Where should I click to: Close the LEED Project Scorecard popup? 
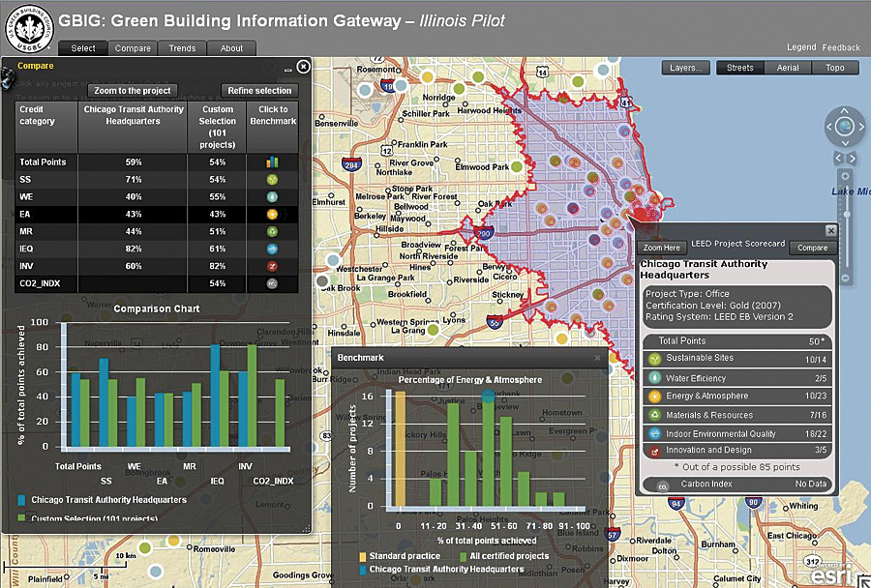tap(830, 230)
